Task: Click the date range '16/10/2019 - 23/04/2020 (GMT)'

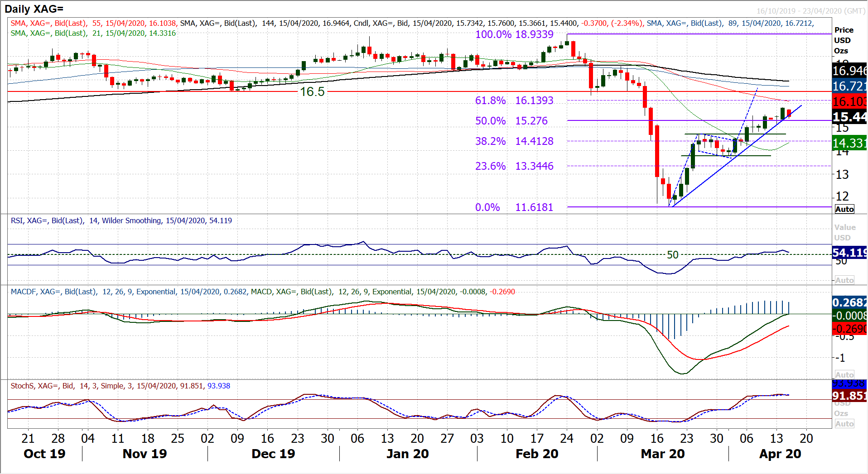Action: (810, 11)
